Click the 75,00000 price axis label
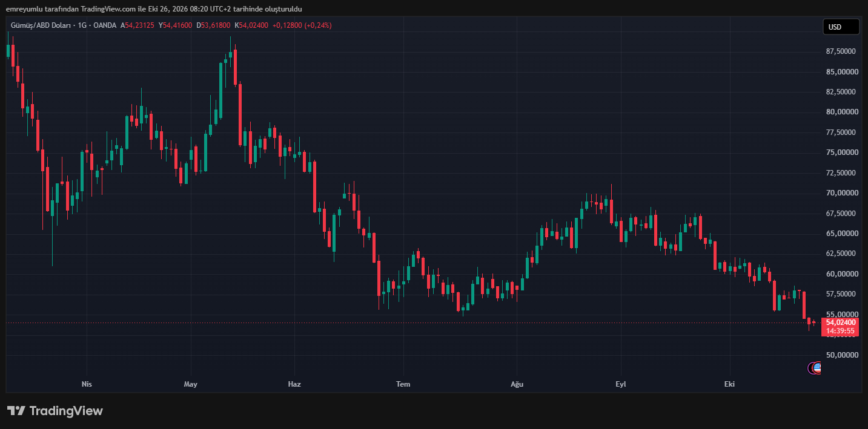Image resolution: width=868 pixels, height=429 pixels. [x=843, y=152]
